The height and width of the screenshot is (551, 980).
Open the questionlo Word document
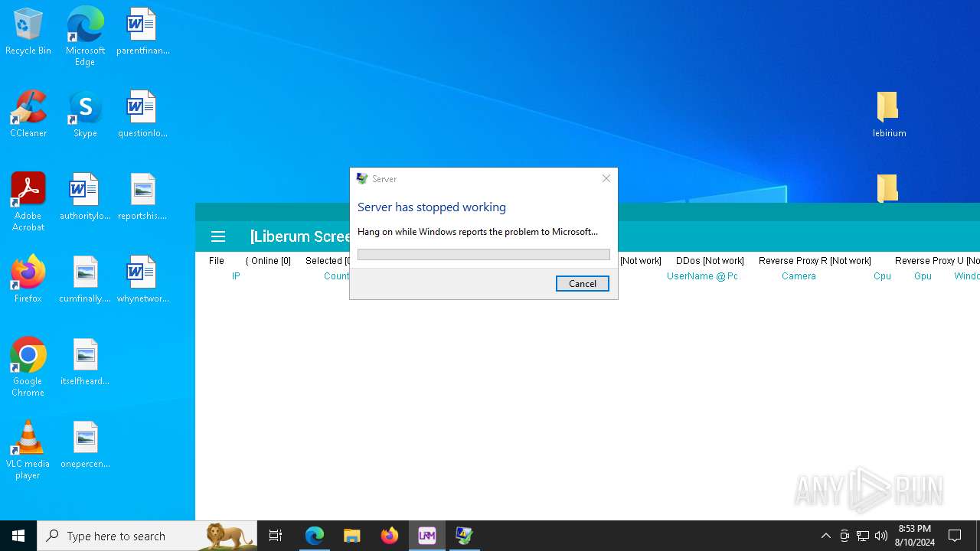click(x=142, y=115)
